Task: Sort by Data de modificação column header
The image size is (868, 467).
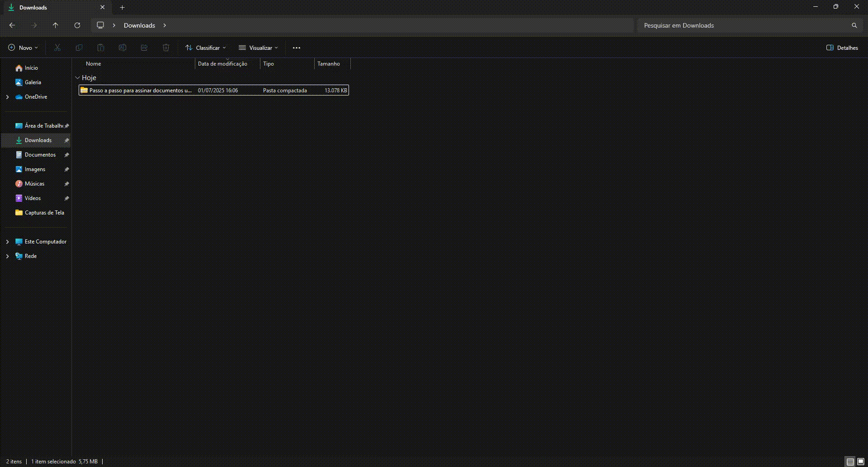Action: (222, 64)
